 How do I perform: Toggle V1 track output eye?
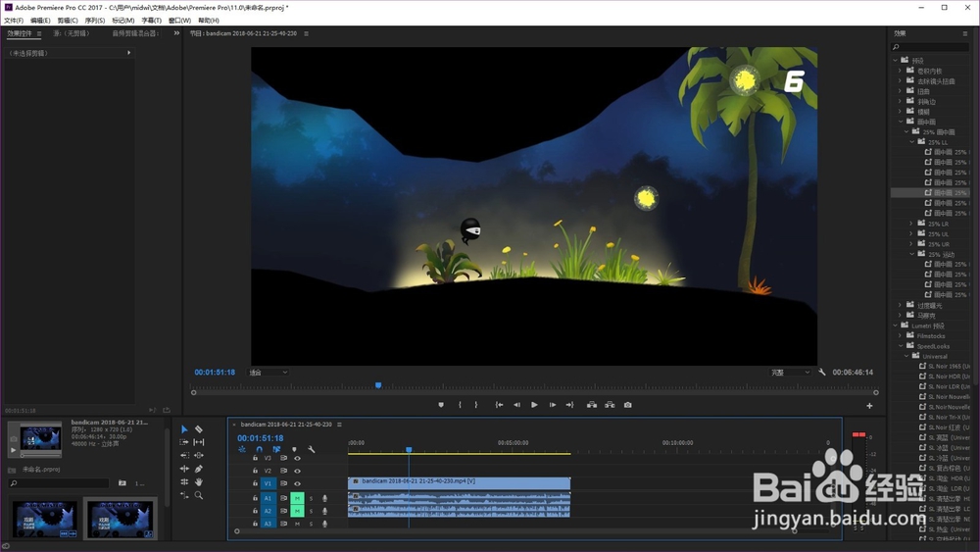[x=298, y=483]
